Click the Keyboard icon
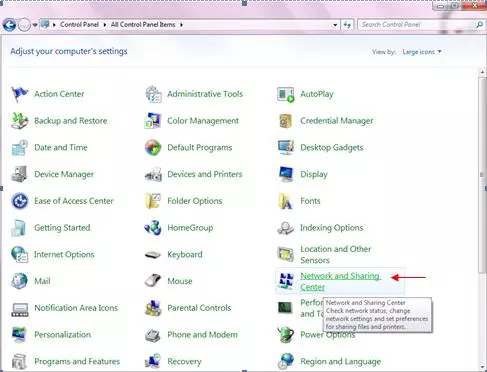The image size is (487, 372). 153,255
